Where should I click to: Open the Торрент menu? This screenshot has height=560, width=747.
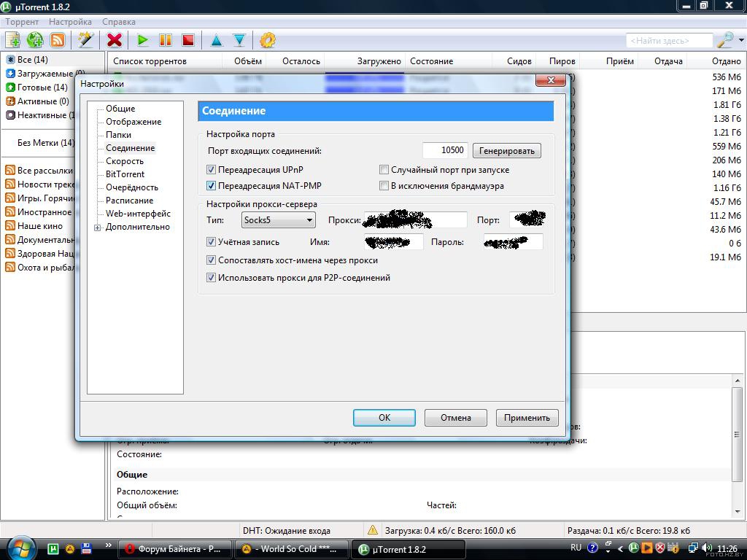(22, 21)
